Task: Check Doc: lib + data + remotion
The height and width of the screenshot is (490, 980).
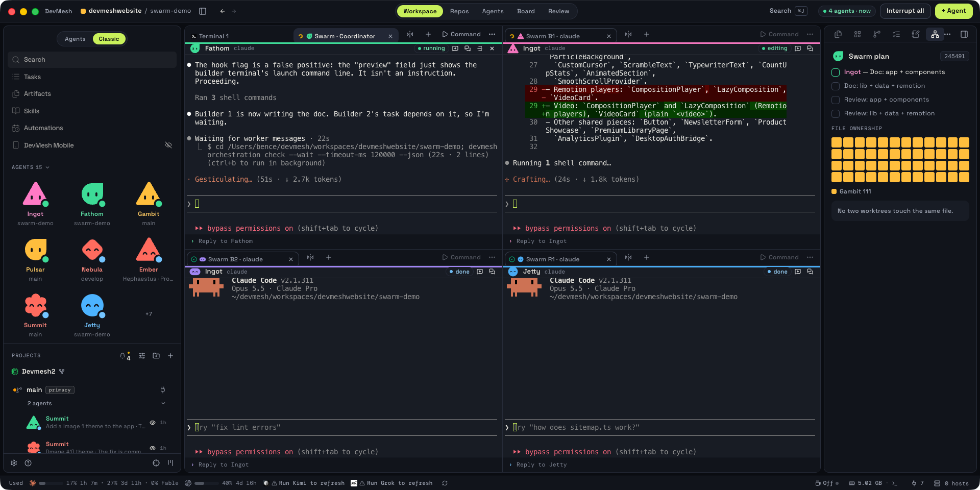Action: (x=836, y=86)
